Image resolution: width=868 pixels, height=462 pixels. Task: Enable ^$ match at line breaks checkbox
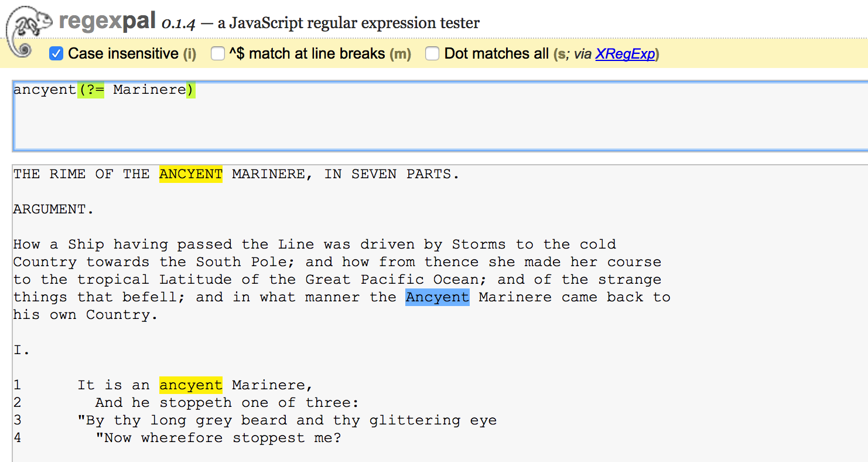point(217,54)
